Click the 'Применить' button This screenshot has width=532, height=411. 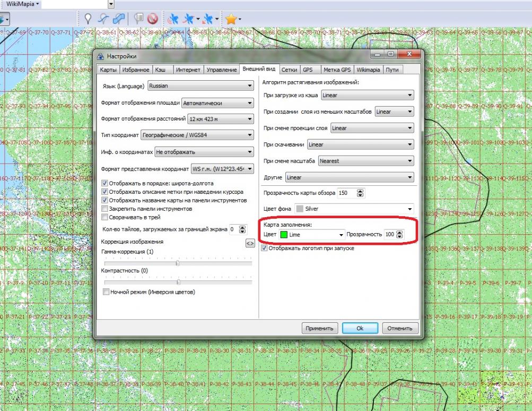pyautogui.click(x=320, y=328)
